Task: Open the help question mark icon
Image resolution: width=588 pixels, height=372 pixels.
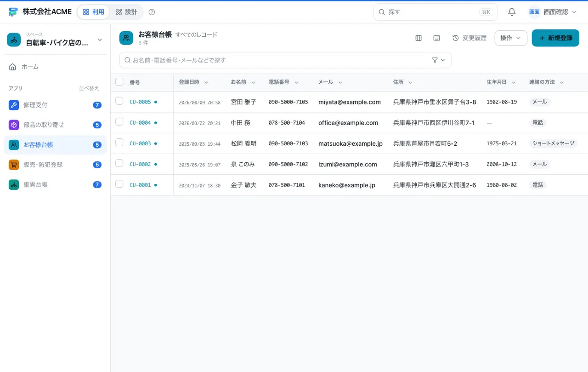Action: [x=152, y=12]
